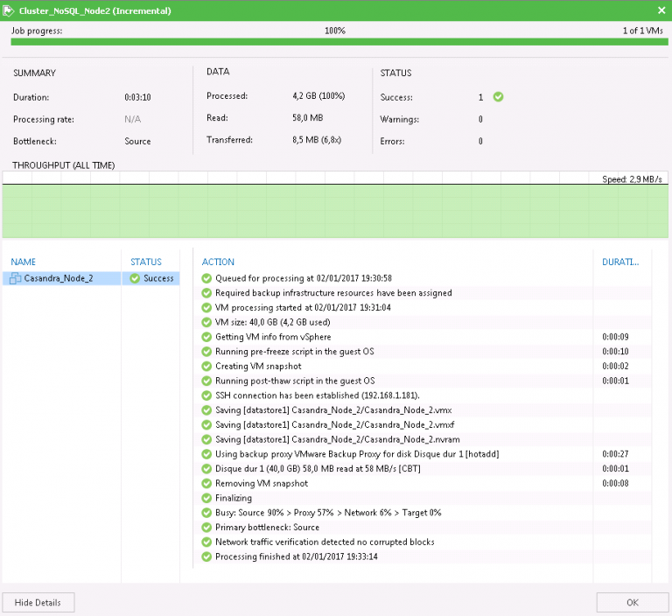Click the check icon beside Removing VM snapshot
Viewport: 672px width, 616px height.
tap(206, 483)
